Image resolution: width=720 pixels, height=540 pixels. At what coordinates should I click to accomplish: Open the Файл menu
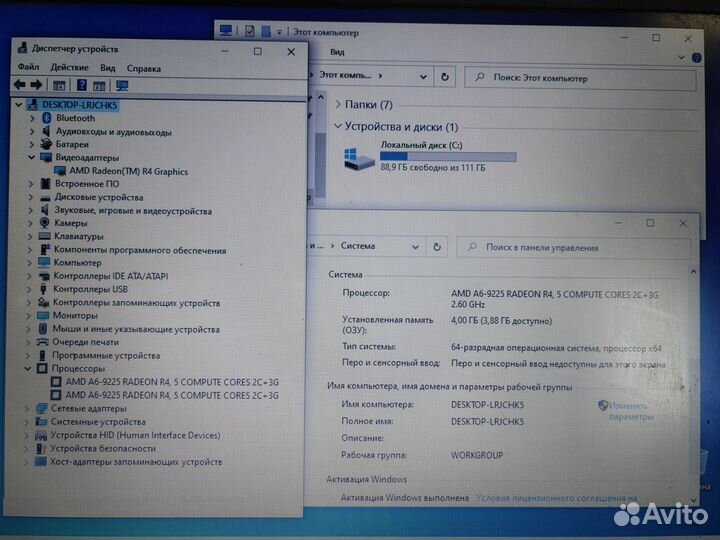28,68
